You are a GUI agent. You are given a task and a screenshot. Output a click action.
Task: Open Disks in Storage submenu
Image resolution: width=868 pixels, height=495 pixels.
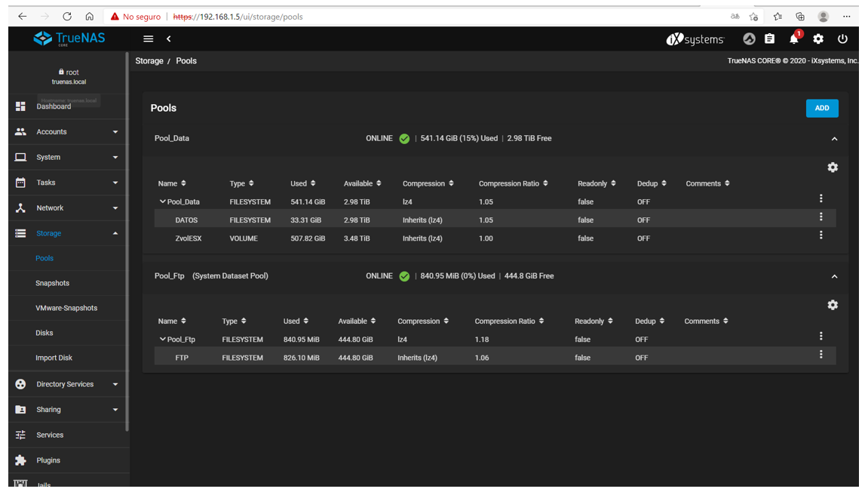tap(44, 334)
